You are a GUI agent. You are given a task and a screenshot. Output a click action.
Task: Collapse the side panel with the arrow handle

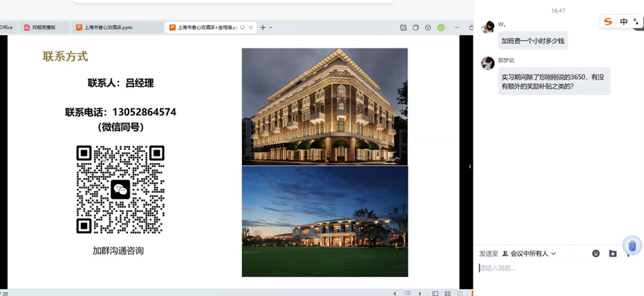pyautogui.click(x=470, y=166)
